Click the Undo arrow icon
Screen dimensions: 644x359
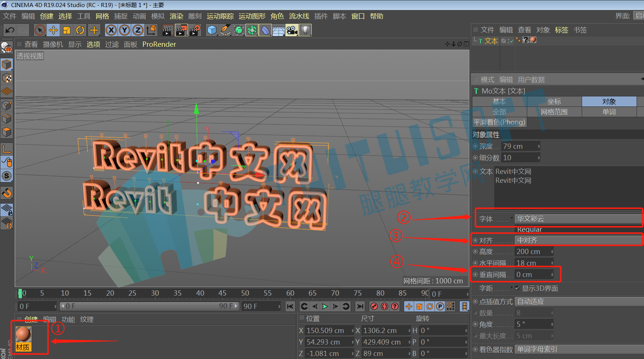[10, 30]
